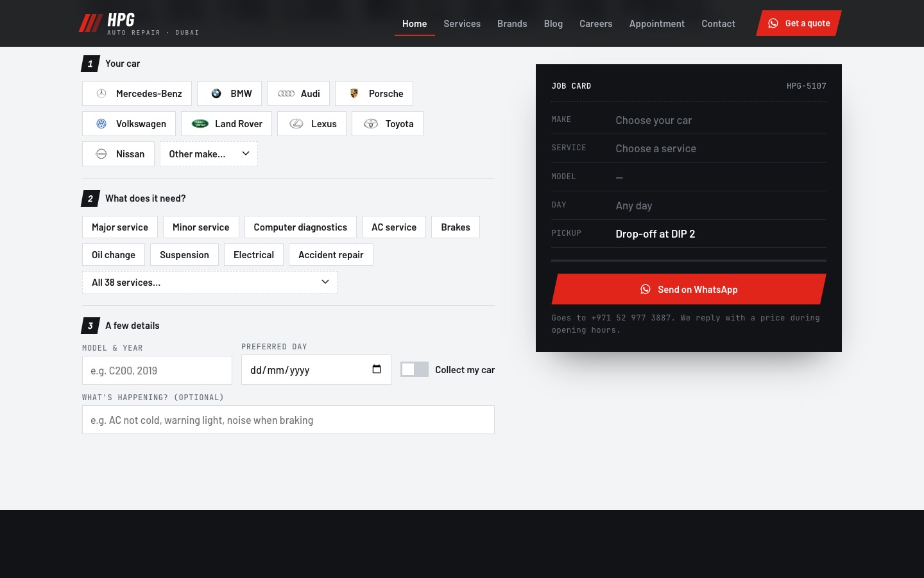Viewport: 924px width, 578px height.
Task: Open the Brands nav page
Action: click(512, 24)
